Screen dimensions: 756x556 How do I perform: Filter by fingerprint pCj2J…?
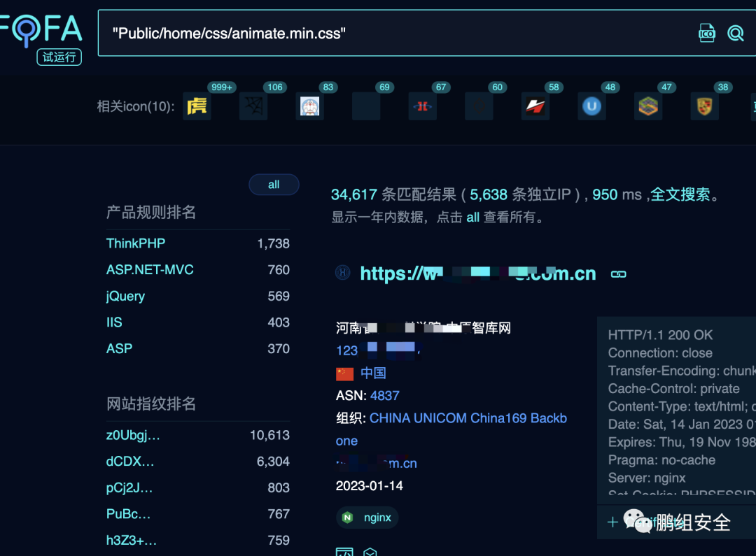pyautogui.click(x=129, y=487)
